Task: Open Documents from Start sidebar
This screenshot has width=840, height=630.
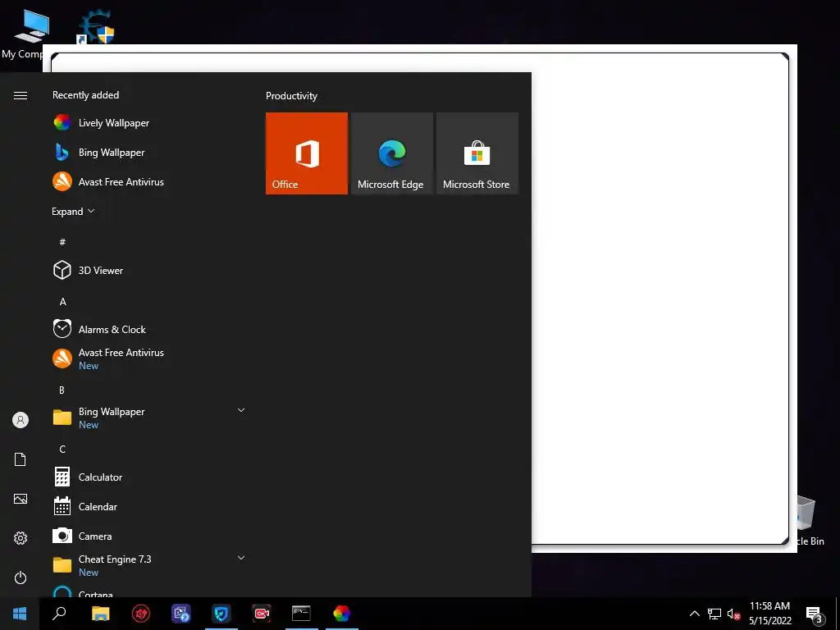Action: (x=21, y=459)
